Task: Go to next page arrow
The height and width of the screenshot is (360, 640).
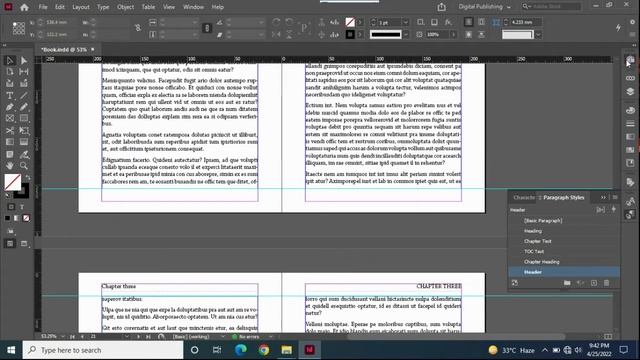Action: (x=138, y=337)
